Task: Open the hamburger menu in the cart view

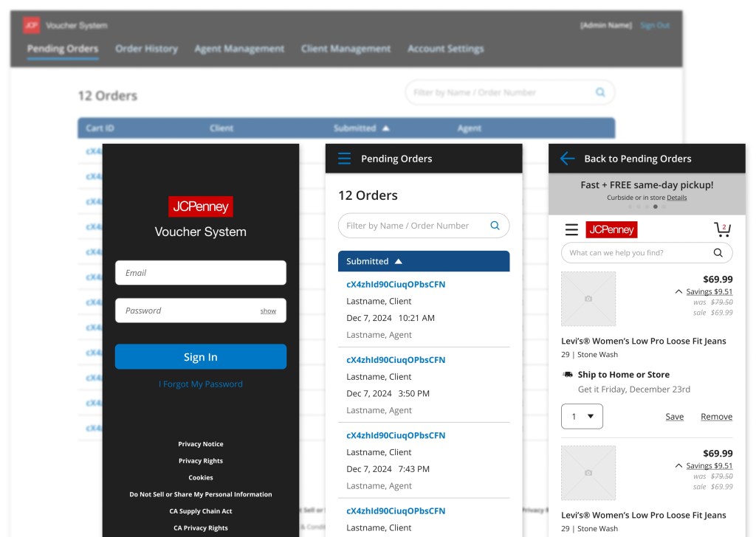Action: pyautogui.click(x=571, y=229)
